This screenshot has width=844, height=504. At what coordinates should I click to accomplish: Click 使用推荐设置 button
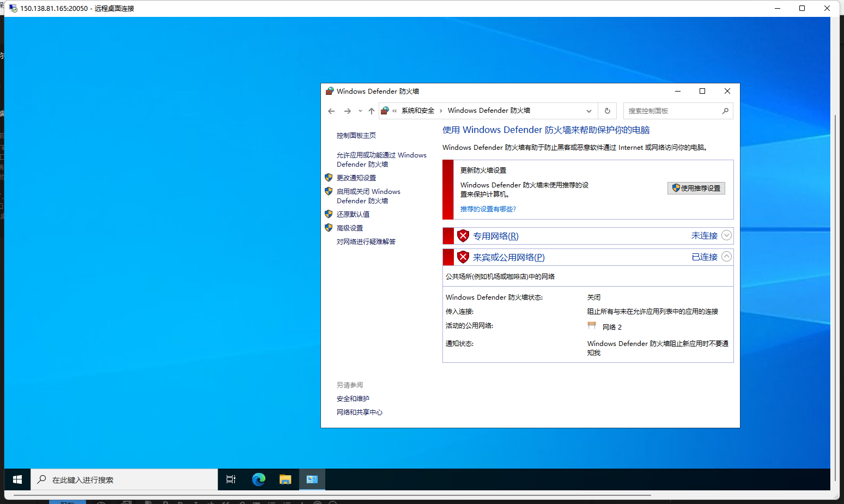pos(696,188)
